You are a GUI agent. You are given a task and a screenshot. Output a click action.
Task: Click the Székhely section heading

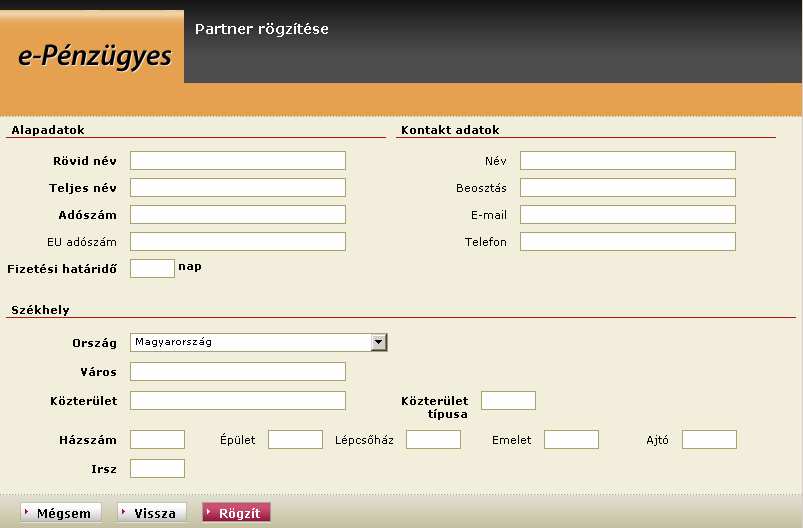tap(40, 310)
